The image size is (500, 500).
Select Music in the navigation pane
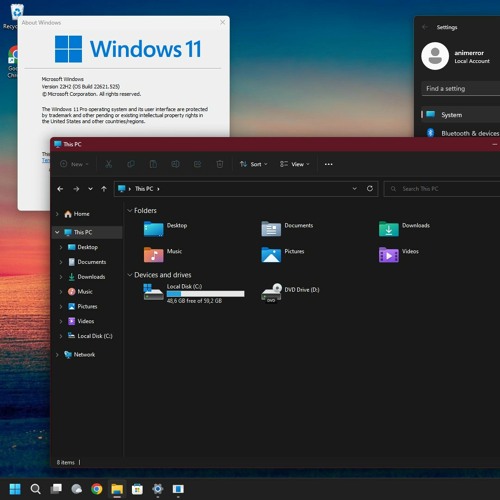80,292
